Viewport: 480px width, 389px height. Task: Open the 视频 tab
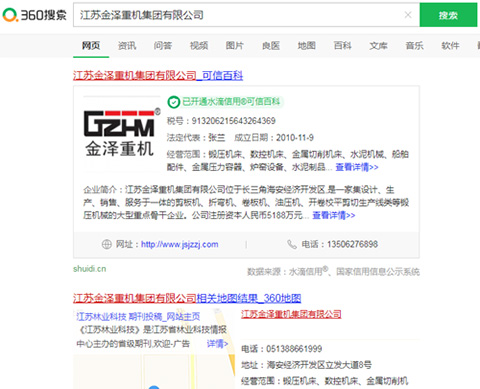[x=199, y=46]
